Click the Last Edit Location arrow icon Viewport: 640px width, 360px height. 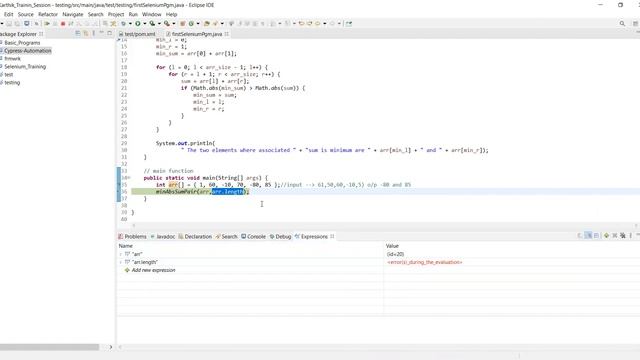(301, 24)
